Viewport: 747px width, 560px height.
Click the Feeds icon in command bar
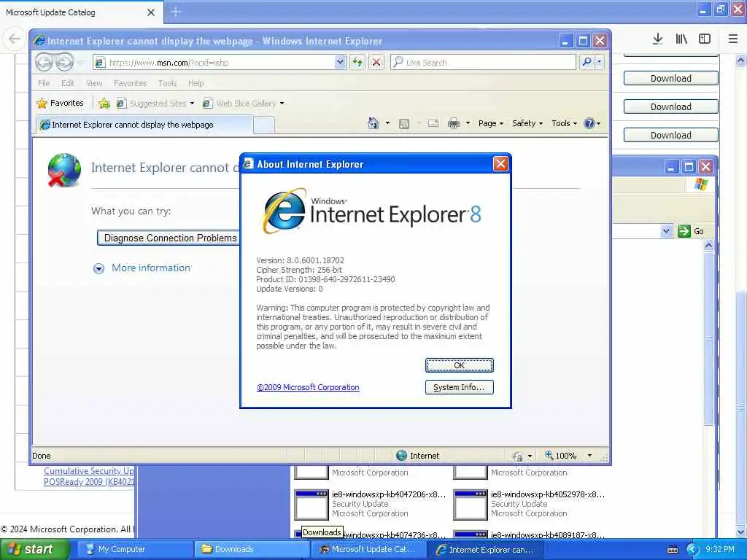(404, 124)
